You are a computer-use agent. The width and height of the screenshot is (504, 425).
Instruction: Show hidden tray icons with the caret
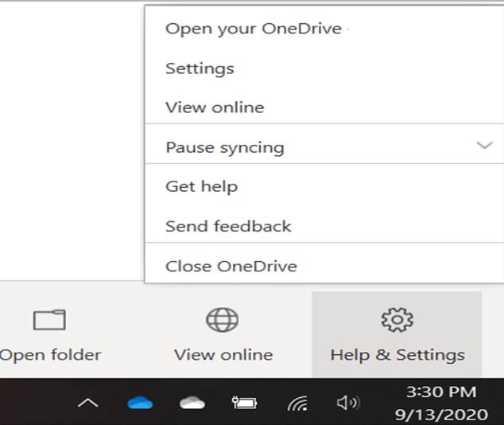point(87,404)
